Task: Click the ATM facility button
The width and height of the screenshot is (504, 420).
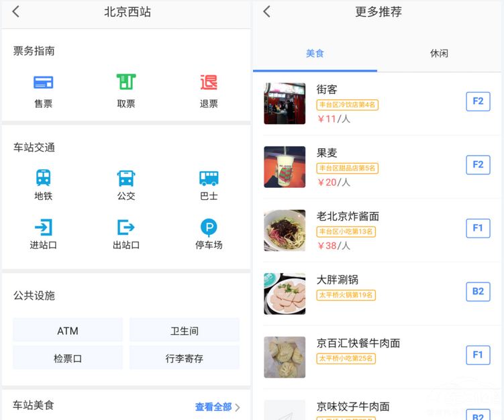Action: tap(68, 331)
